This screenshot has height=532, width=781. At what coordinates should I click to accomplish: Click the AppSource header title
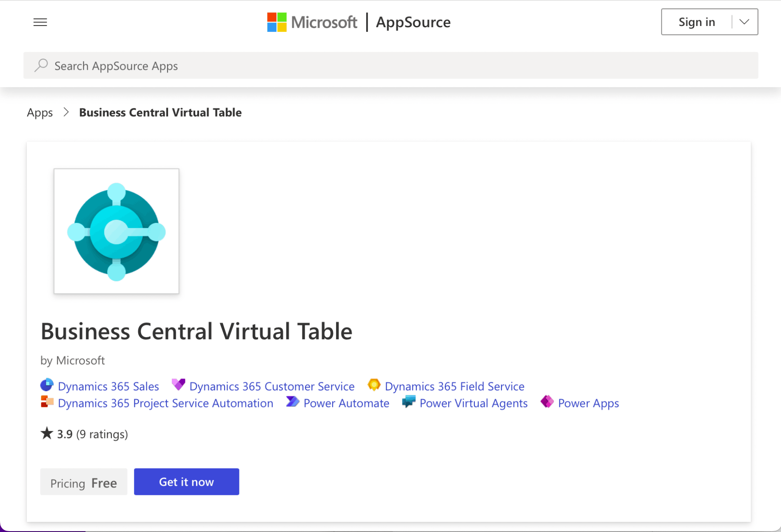click(x=413, y=22)
